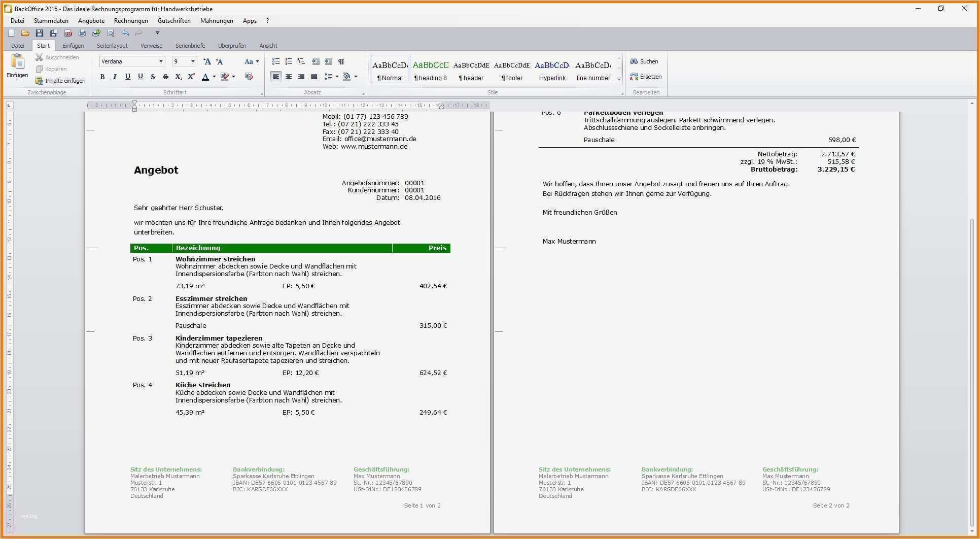Click the Save icon in quick access toolbar
The image size is (980, 539).
point(40,33)
